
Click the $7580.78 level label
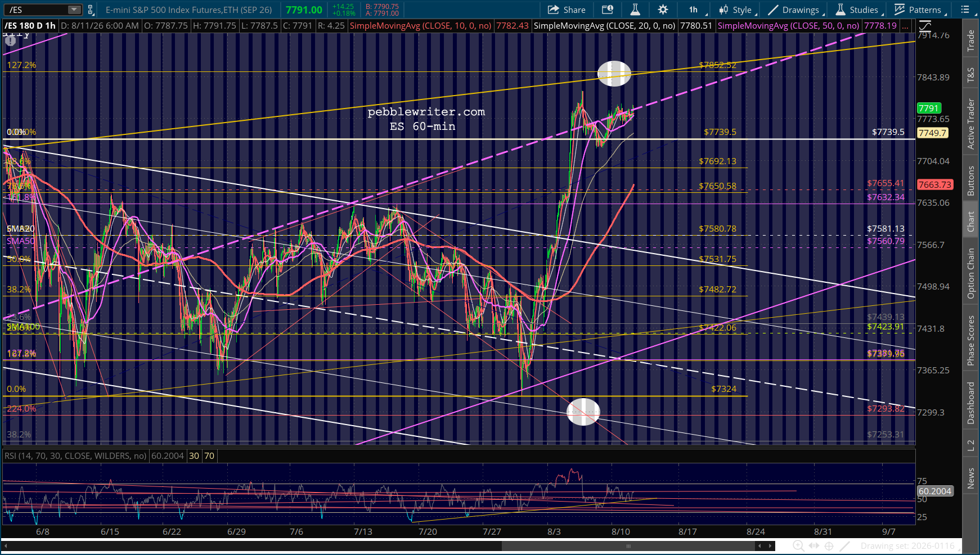click(717, 229)
